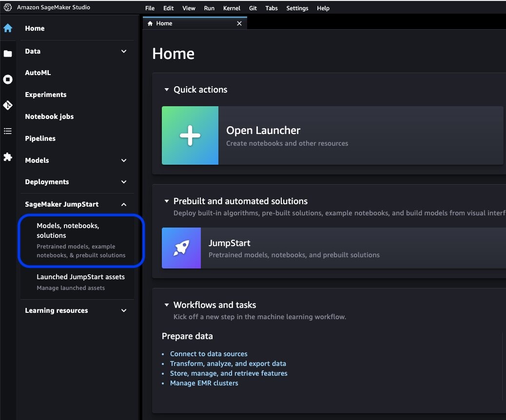This screenshot has width=506, height=420.
Task: Open the File menu
Action: coord(150,8)
